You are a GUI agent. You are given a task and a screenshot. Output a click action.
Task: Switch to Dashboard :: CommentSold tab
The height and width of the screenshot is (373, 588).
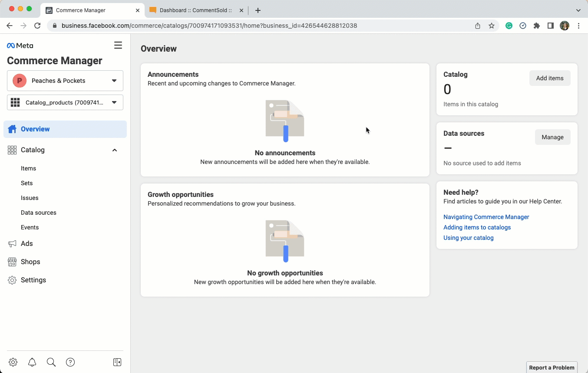coord(195,10)
